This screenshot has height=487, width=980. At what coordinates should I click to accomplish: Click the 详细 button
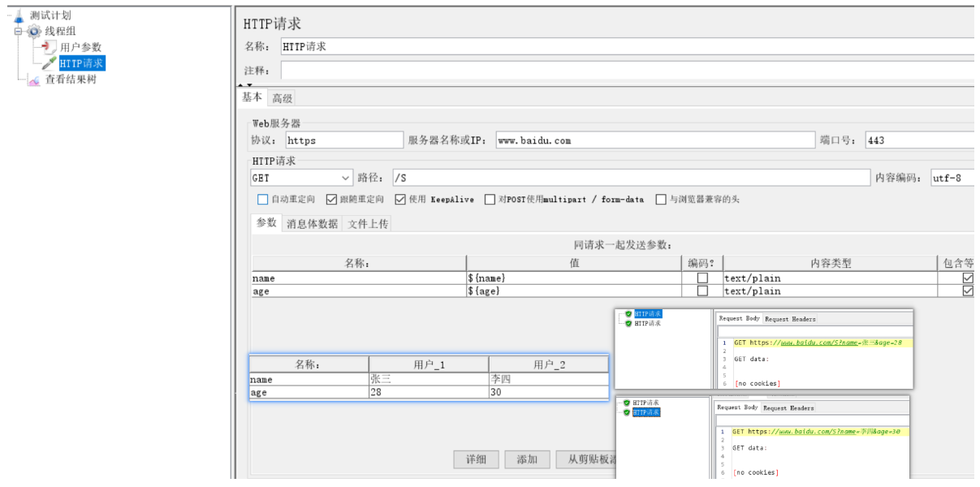coord(476,459)
